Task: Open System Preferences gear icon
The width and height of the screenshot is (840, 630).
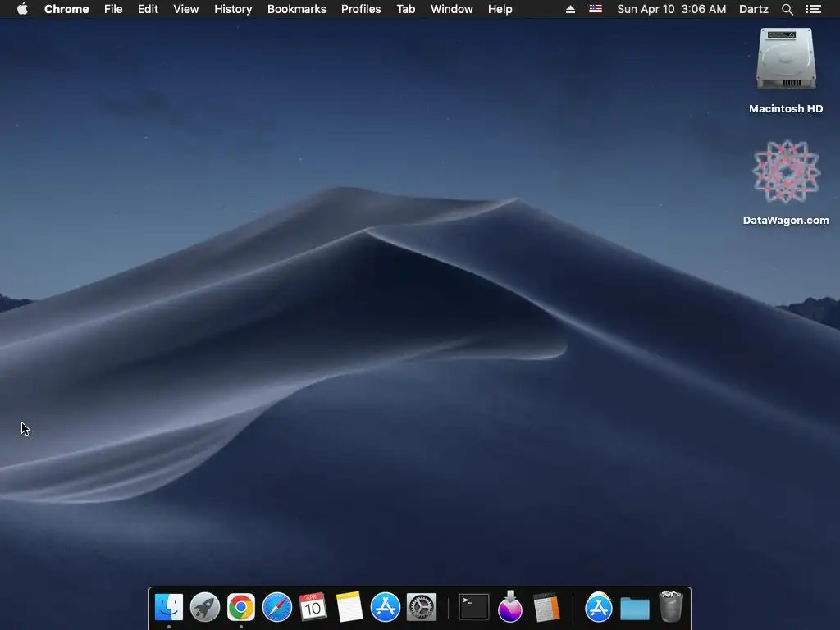Action: click(422, 608)
